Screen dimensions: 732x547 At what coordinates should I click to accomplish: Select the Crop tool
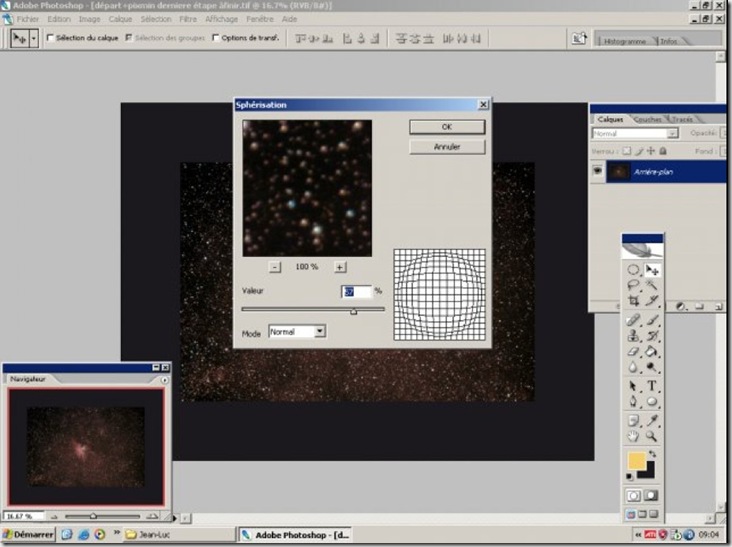(633, 300)
